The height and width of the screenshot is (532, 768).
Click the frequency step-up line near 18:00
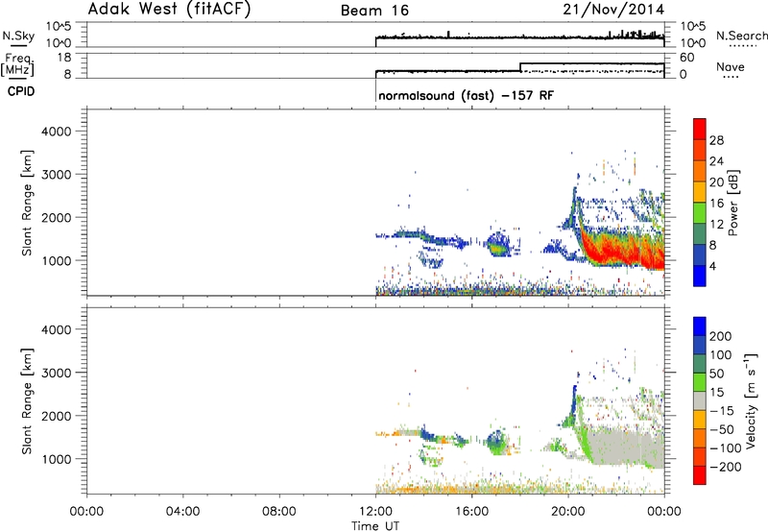tap(520, 67)
